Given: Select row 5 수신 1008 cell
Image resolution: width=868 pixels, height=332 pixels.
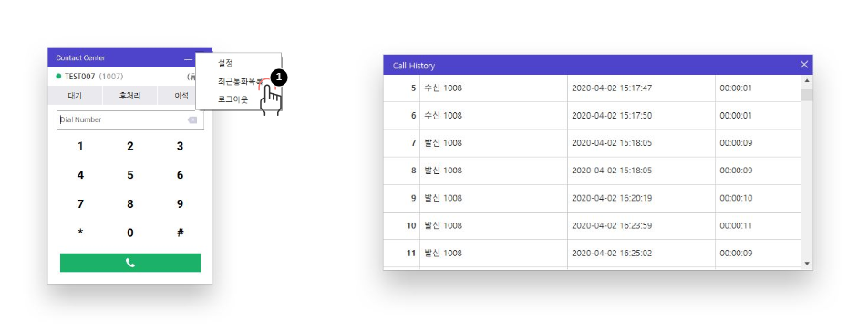Looking at the screenshot, I should 493,88.
